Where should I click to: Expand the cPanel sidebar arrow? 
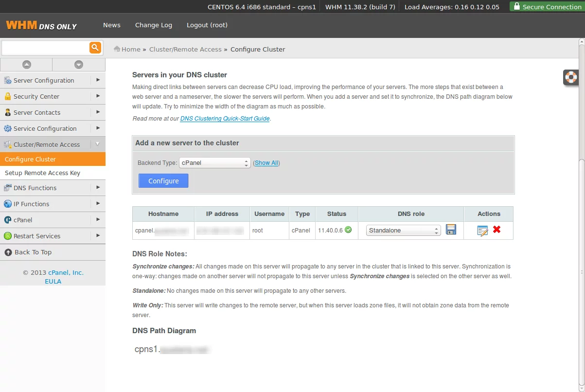point(98,219)
